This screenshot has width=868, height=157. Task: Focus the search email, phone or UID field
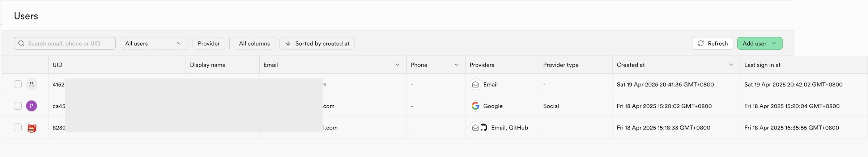pyautogui.click(x=69, y=43)
